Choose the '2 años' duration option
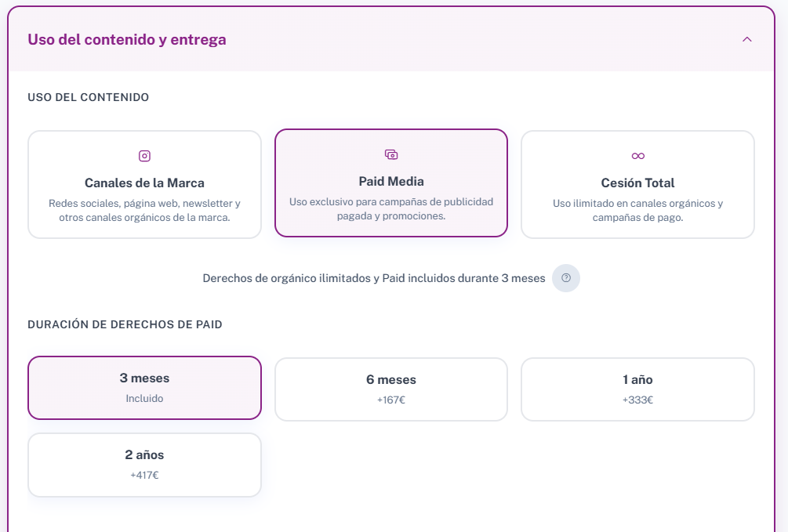Screen dimensions: 788x532 (144, 455)
